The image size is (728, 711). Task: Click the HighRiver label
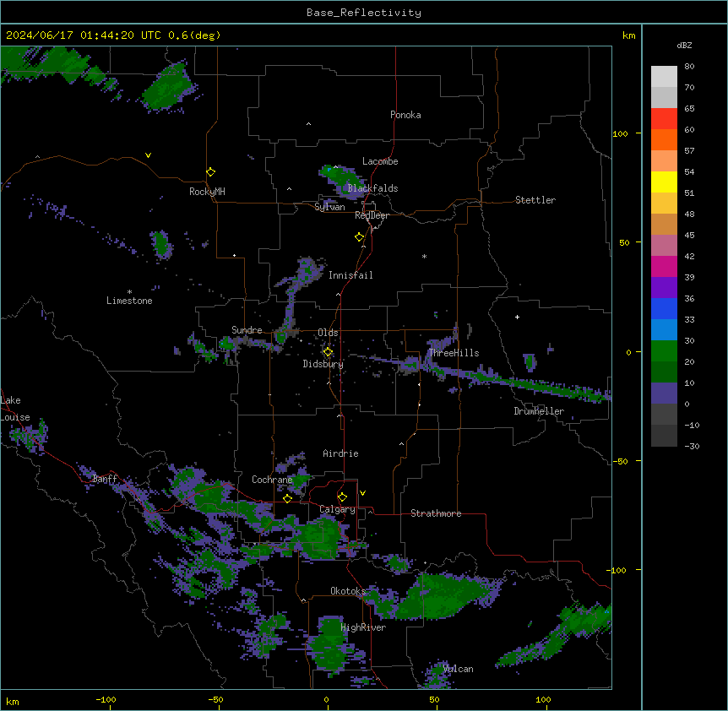click(x=363, y=627)
